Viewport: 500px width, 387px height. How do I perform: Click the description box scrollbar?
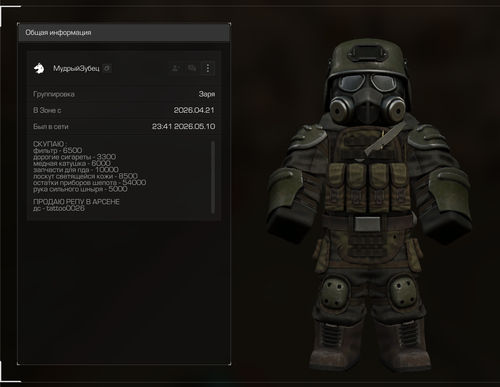[213, 177]
